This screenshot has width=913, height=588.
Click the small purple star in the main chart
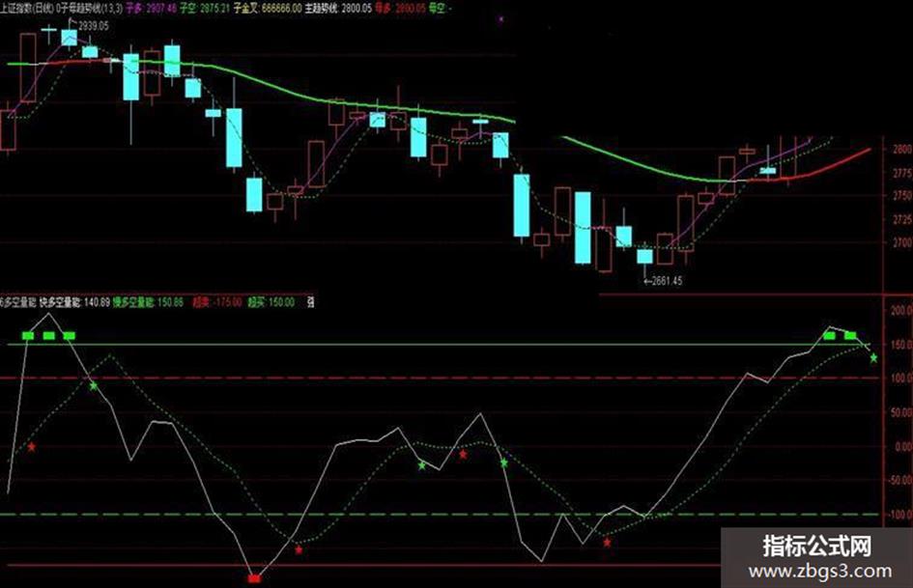[501, 19]
